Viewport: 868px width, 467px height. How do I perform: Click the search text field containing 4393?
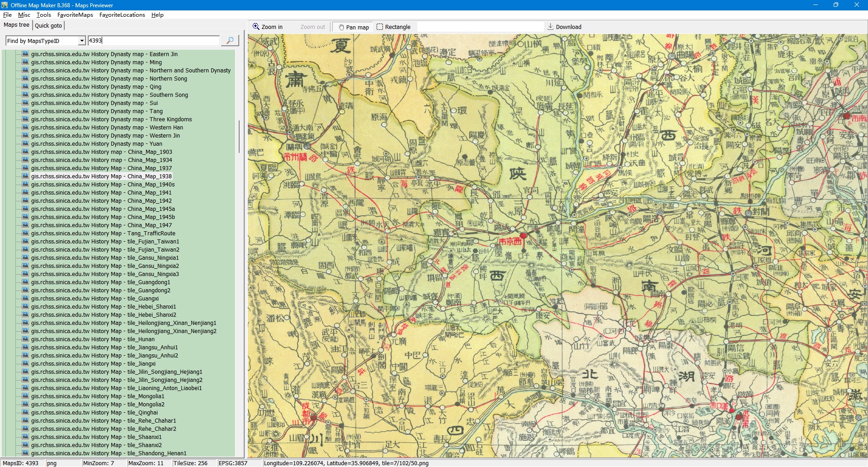tap(154, 41)
